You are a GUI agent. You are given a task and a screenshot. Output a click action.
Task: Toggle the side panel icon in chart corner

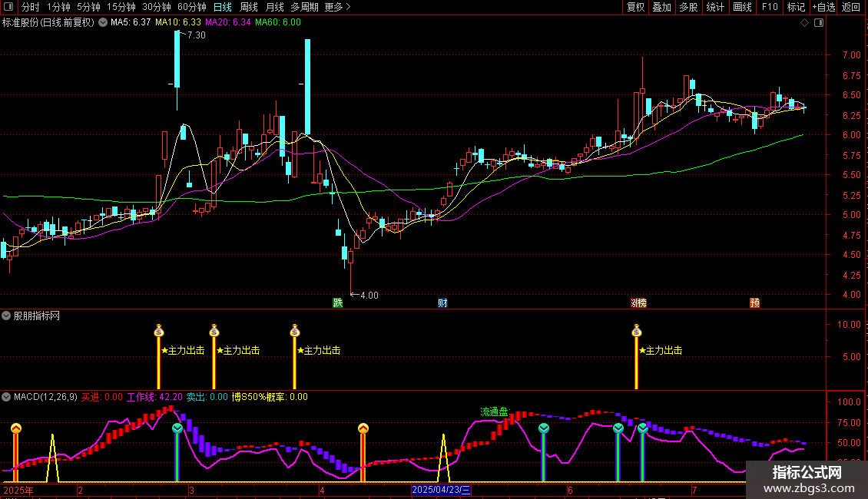click(819, 23)
